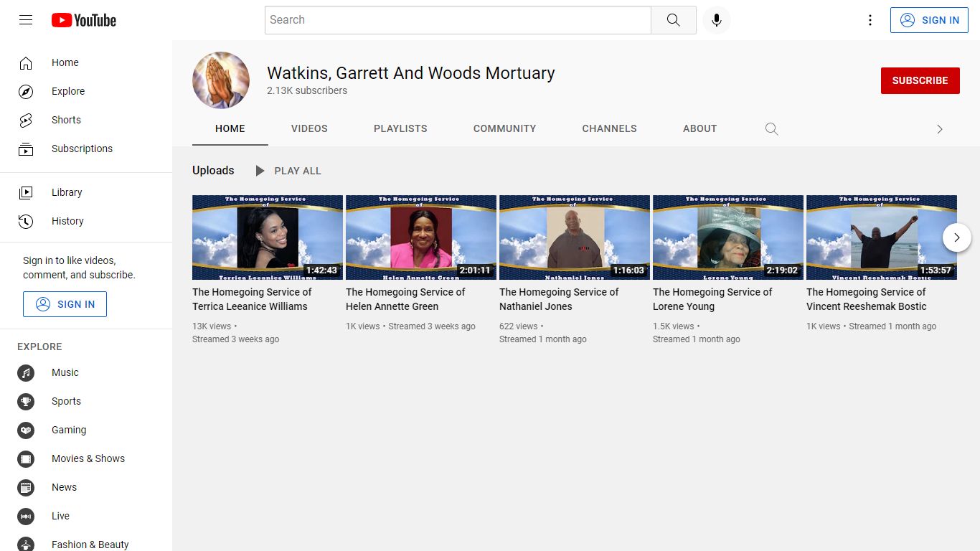Click the Subscriptions icon

coord(26,149)
